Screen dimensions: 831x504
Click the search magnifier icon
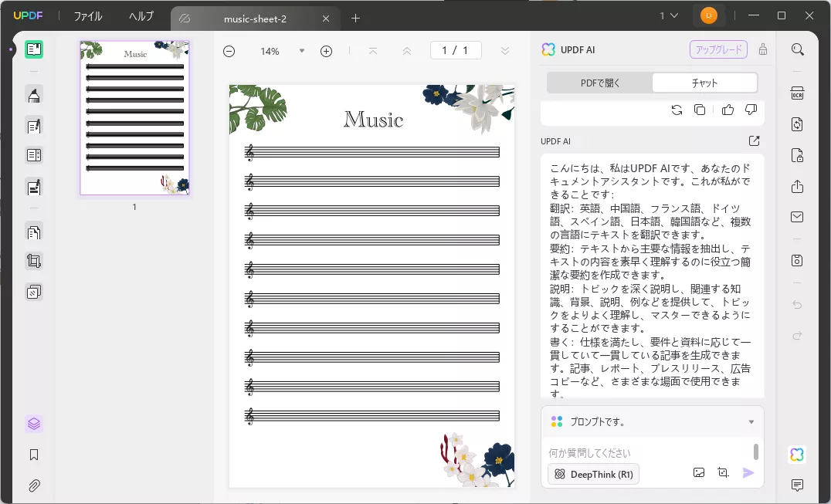[x=798, y=49]
